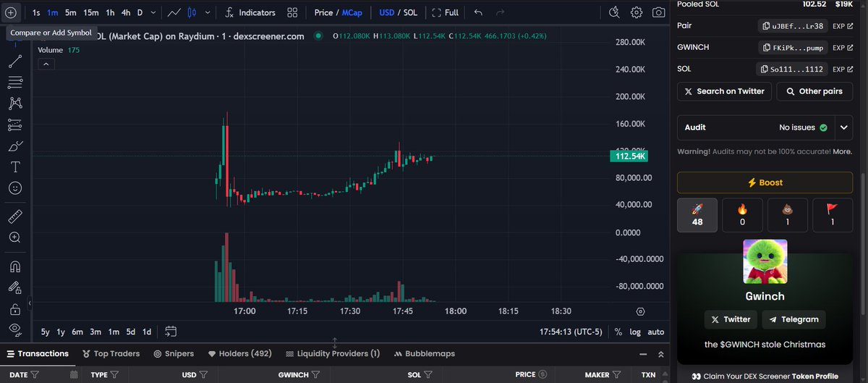Open the Gwinch Telegram link
This screenshot has width=868, height=383.
click(794, 319)
